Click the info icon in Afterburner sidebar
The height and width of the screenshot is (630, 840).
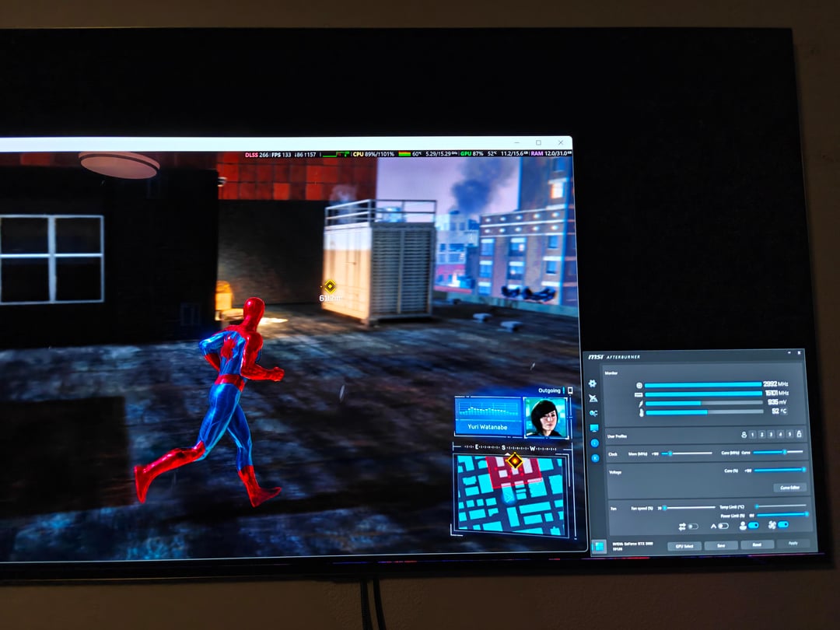(595, 443)
